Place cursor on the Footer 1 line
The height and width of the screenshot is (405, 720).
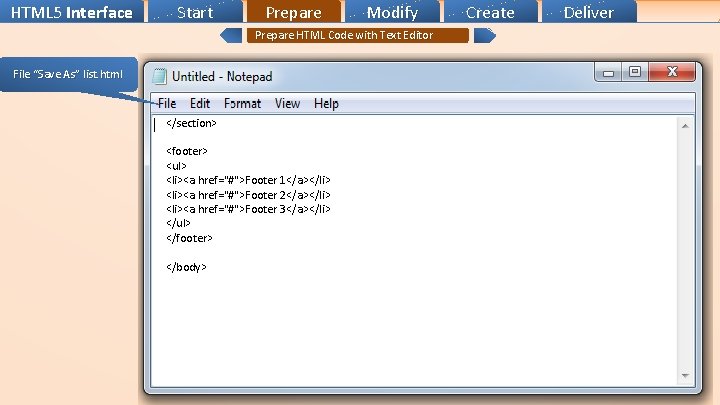click(248, 180)
